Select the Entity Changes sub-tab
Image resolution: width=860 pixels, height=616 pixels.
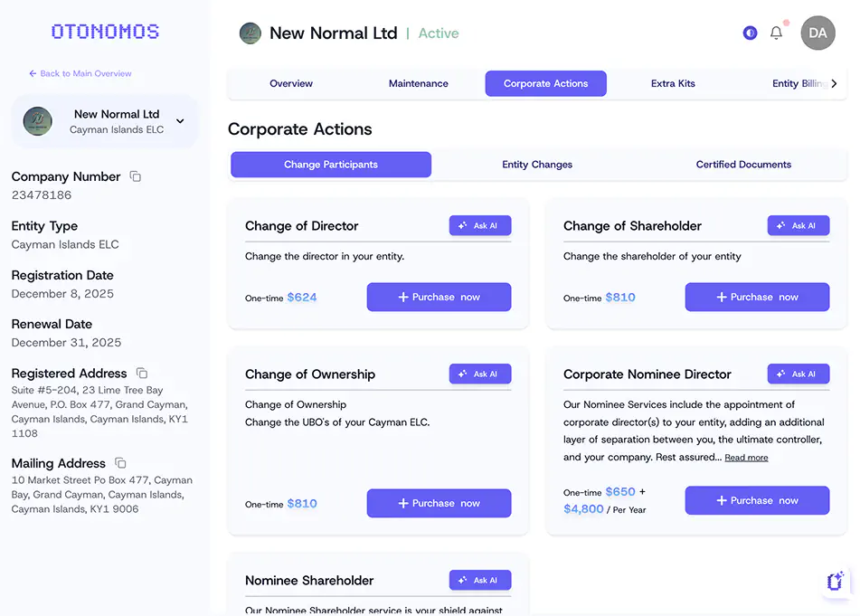[x=537, y=165]
